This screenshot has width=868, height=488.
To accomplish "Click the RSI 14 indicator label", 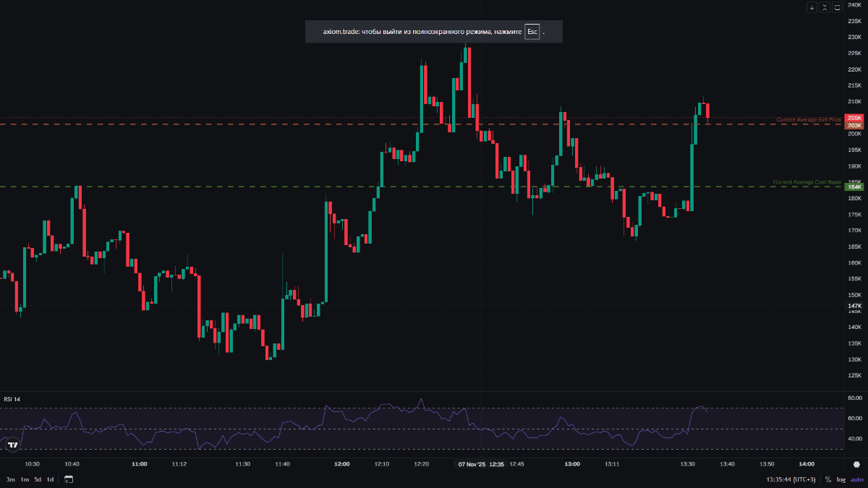I will (x=12, y=399).
